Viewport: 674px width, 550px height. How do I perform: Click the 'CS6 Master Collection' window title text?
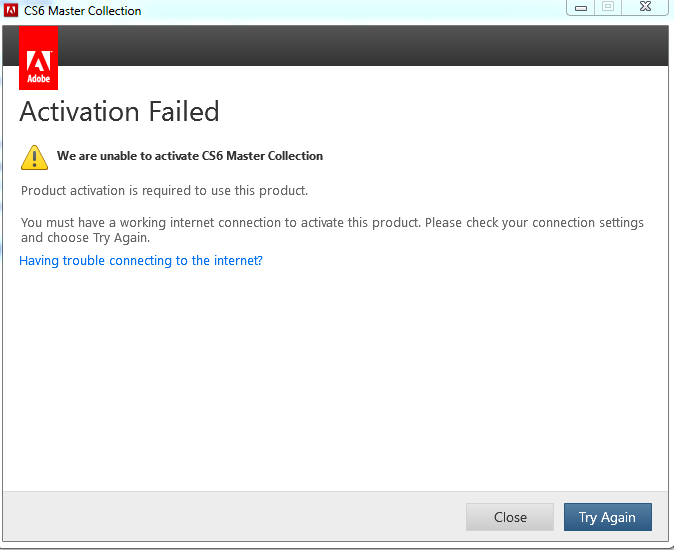[x=83, y=11]
